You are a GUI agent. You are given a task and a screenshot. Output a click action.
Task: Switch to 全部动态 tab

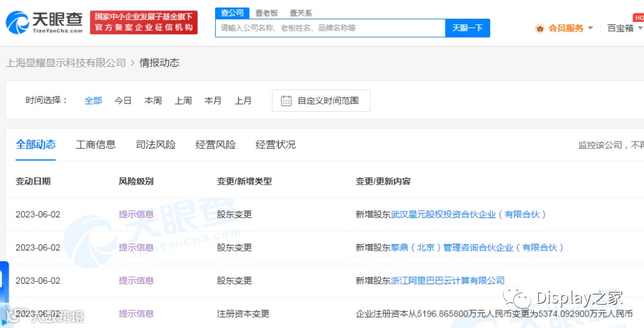[35, 144]
